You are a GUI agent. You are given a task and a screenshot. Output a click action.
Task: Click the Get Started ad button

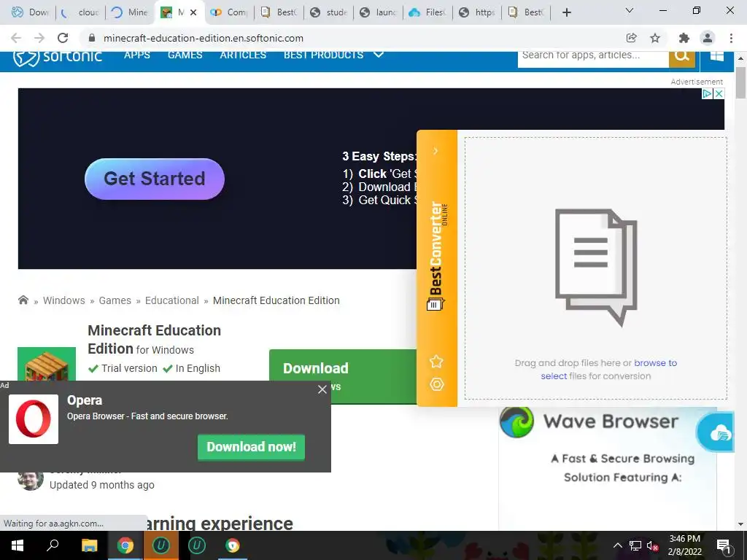155,179
